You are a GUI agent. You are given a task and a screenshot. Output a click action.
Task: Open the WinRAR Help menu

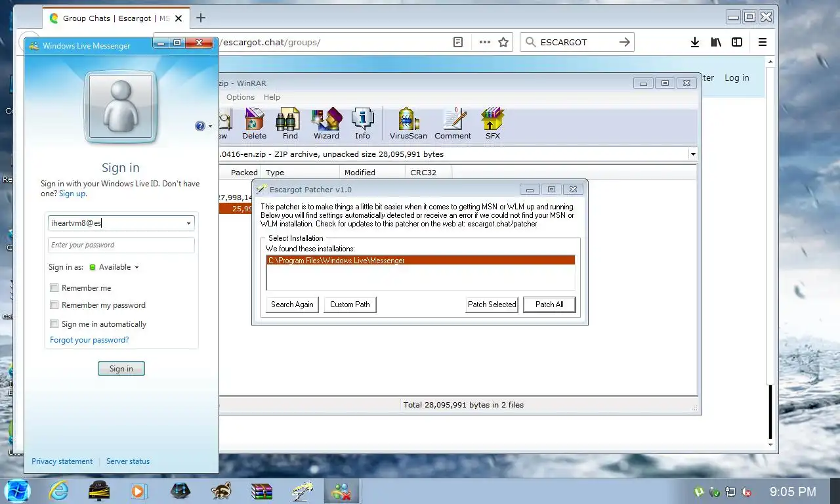[272, 97]
